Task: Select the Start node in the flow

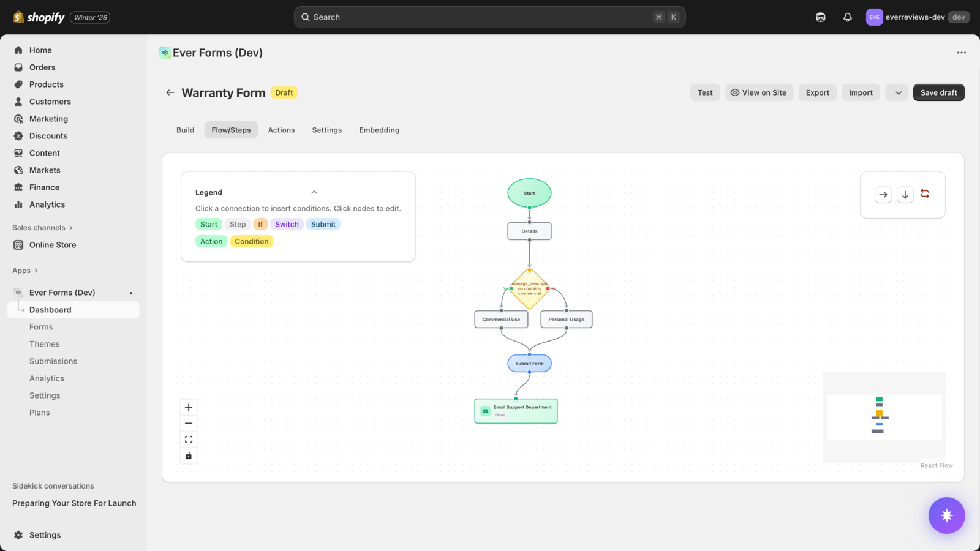Action: point(529,193)
